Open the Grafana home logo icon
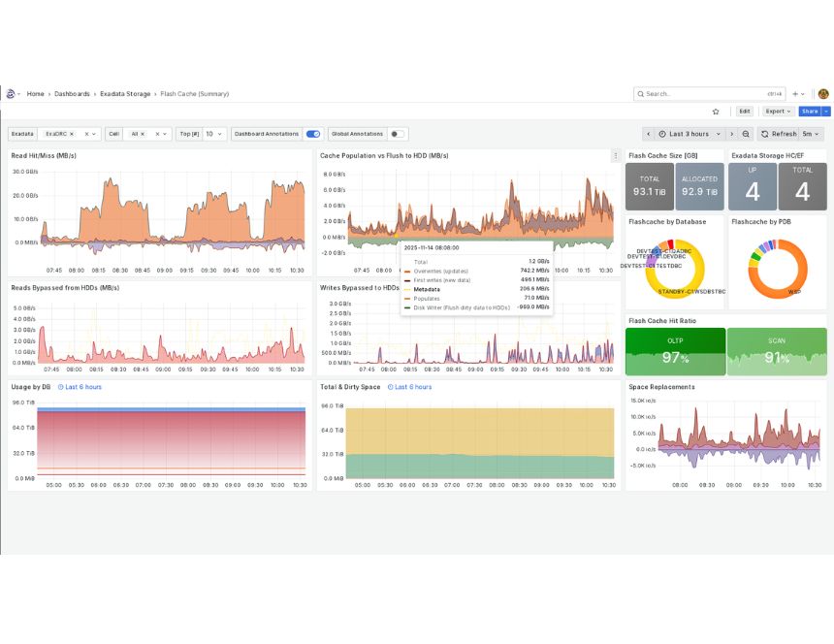834x644 pixels. tap(10, 93)
